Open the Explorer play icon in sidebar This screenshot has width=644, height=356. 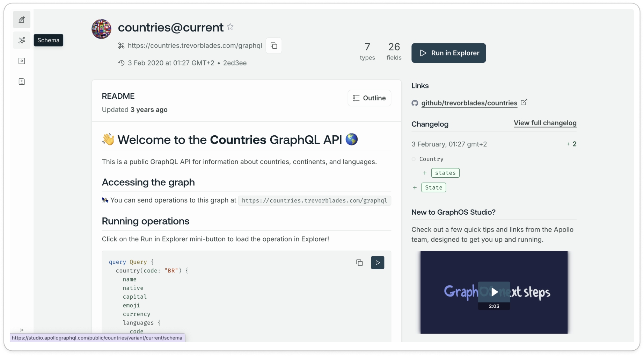pos(22,61)
